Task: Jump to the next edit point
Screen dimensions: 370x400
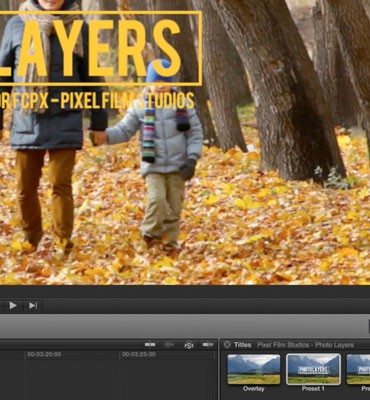Action: point(33,305)
